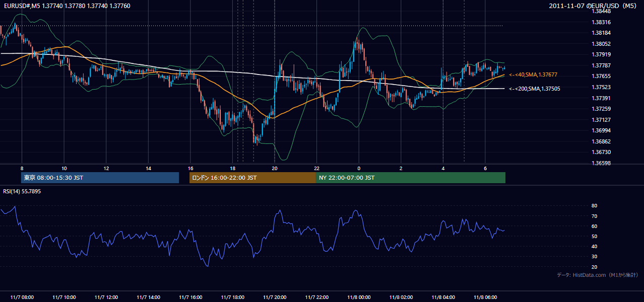Click price axis label 1.38448

point(601,11)
